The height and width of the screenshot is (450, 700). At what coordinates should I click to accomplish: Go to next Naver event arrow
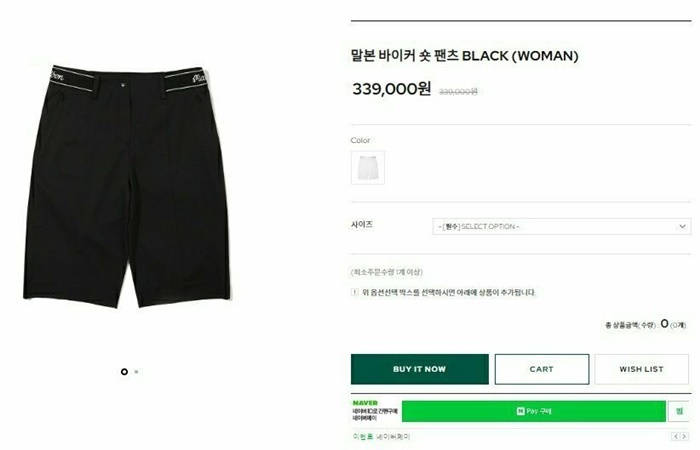click(684, 436)
